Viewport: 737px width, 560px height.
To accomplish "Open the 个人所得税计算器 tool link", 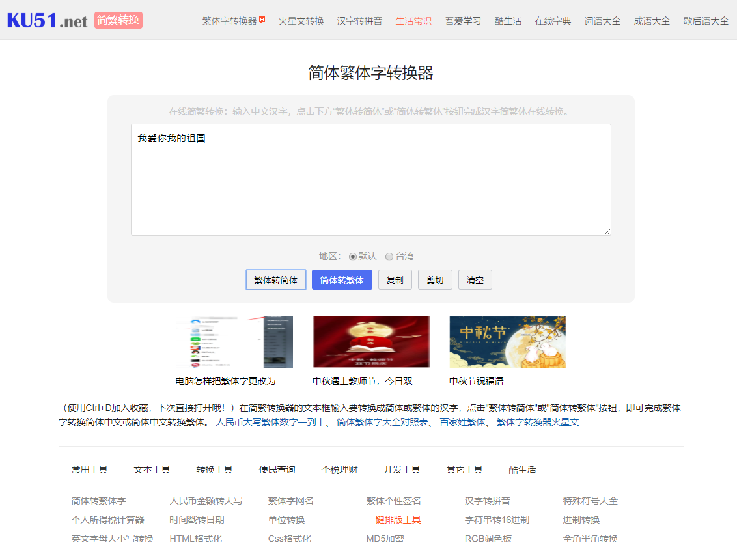I will pos(107,520).
